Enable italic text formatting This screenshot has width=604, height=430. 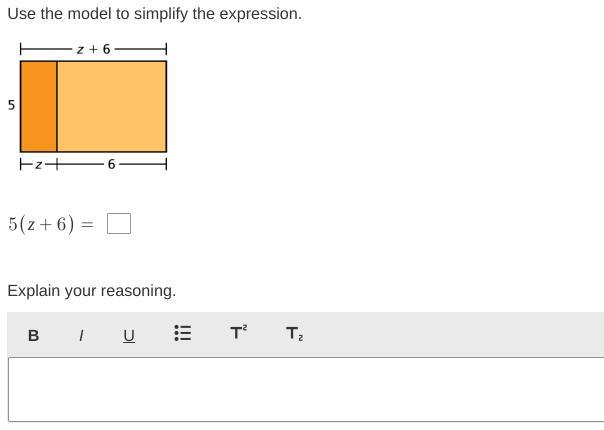click(x=81, y=336)
